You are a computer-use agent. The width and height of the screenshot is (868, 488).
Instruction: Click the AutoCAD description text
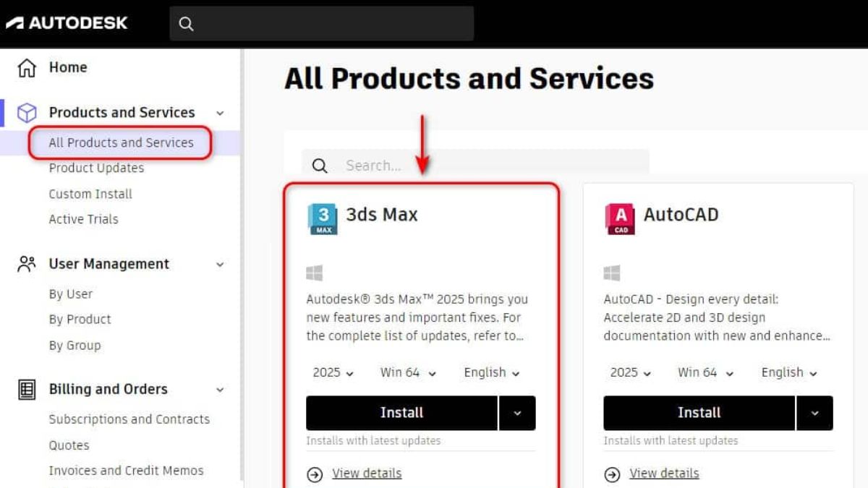click(x=717, y=317)
